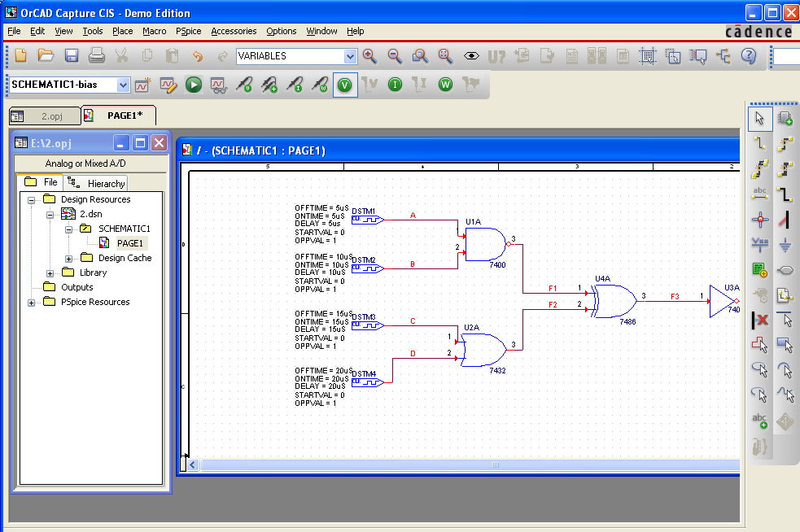Zoom out of the schematic
The image size is (800, 532).
395,56
